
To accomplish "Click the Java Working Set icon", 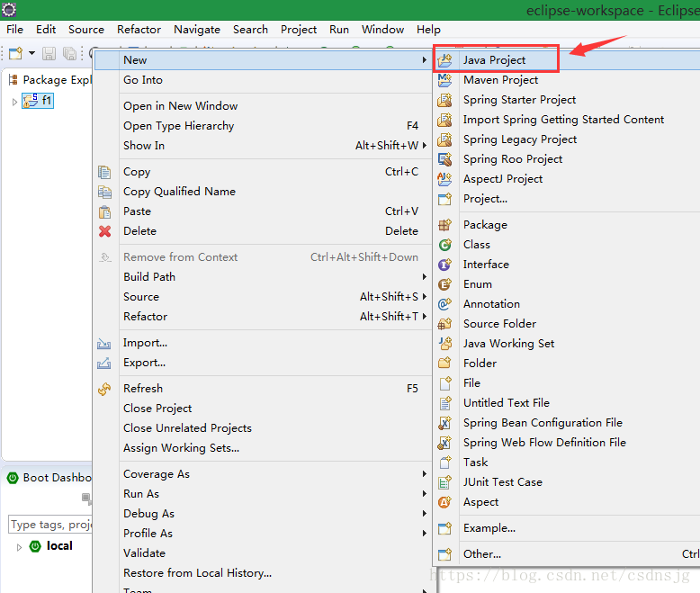I will point(444,344).
